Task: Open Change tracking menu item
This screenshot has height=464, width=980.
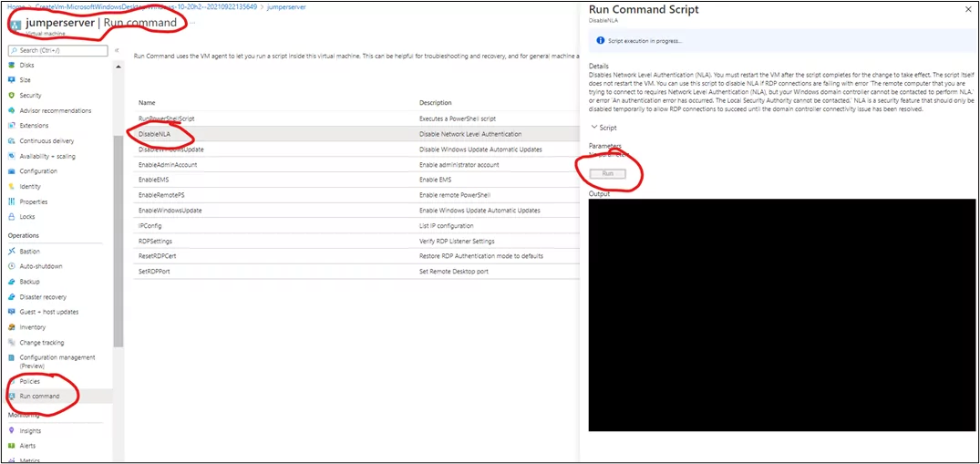Action: tap(41, 343)
